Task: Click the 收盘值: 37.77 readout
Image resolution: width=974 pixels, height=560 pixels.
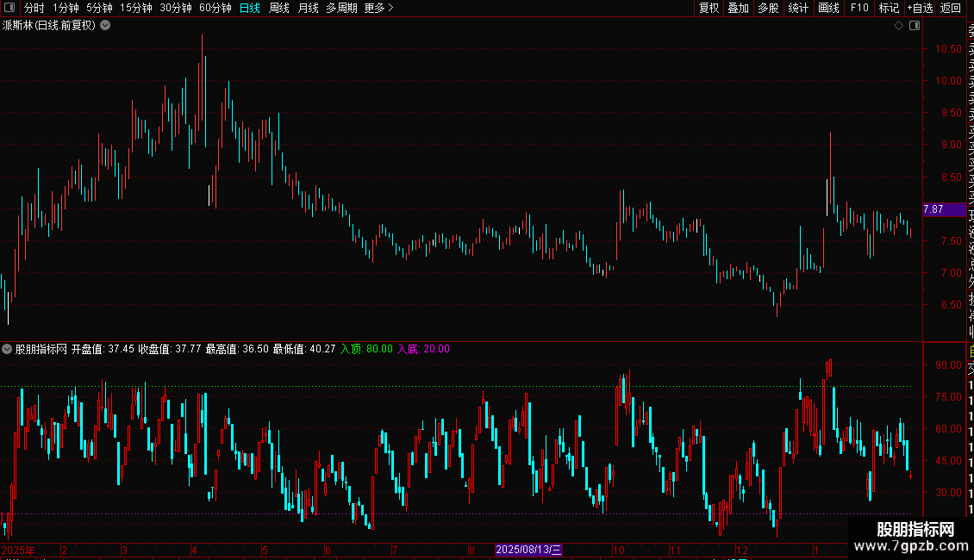Action: point(170,349)
